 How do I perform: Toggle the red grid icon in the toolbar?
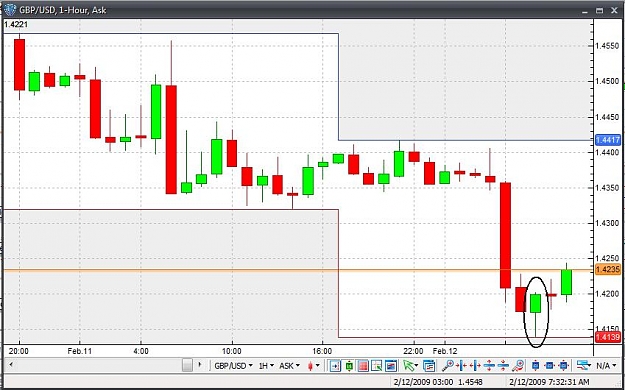click(363, 365)
